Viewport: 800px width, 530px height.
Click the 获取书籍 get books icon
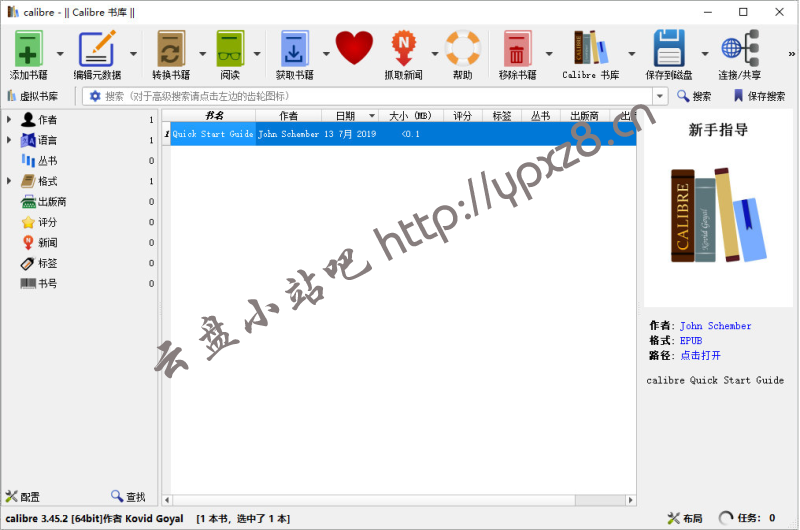[x=294, y=48]
